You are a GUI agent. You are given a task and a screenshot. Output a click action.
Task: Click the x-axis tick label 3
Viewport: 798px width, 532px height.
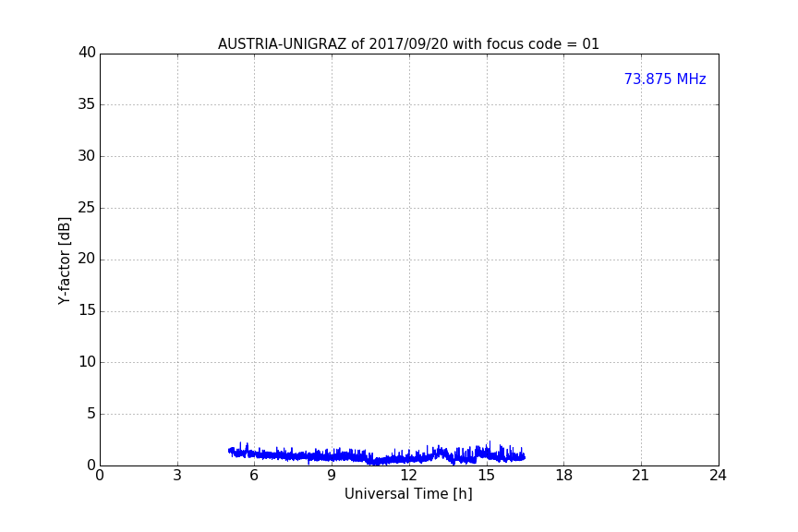click(177, 476)
